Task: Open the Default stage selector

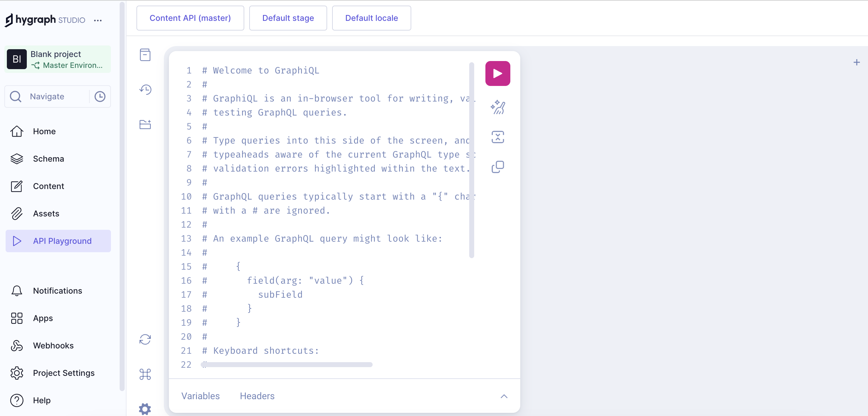Action: tap(288, 18)
